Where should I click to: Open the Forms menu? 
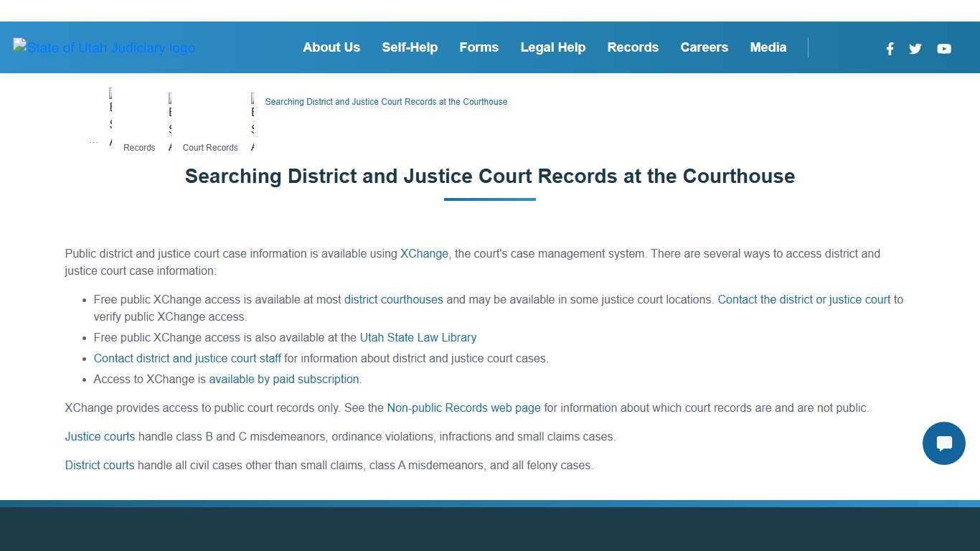point(479,47)
